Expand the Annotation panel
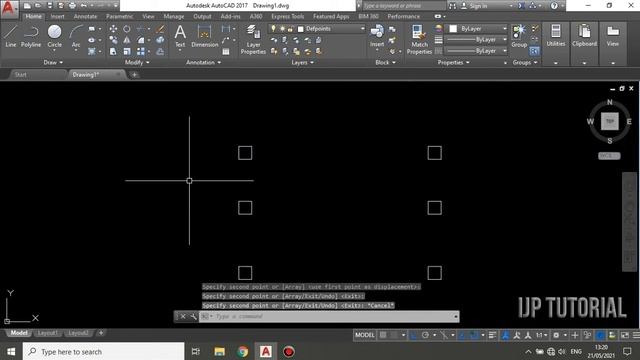 pyautogui.click(x=203, y=62)
